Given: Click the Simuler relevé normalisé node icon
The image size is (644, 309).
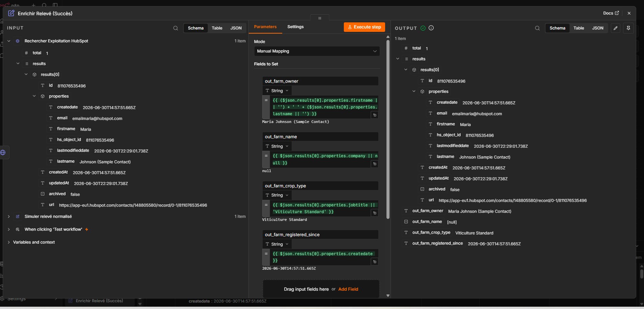Looking at the screenshot, I should pyautogui.click(x=18, y=217).
